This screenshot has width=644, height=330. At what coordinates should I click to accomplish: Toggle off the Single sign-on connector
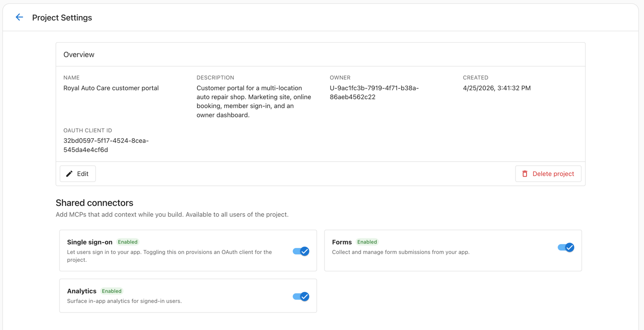301,251
